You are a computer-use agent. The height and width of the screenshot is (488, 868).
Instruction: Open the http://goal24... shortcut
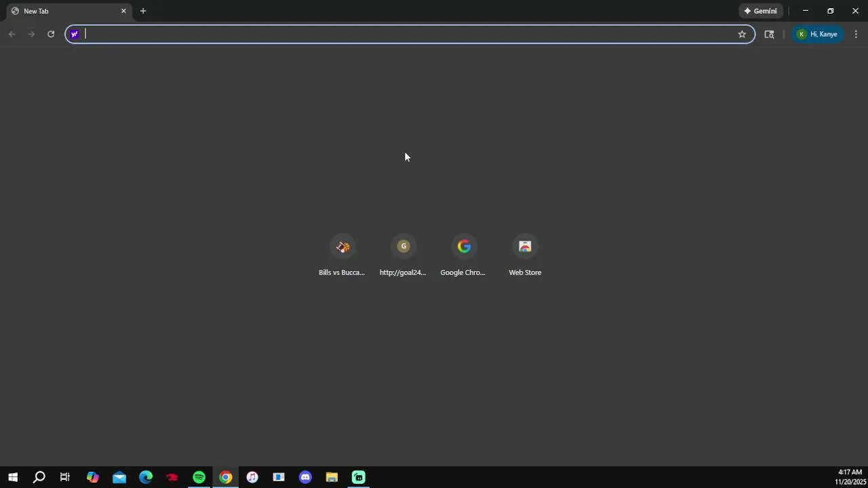click(403, 256)
